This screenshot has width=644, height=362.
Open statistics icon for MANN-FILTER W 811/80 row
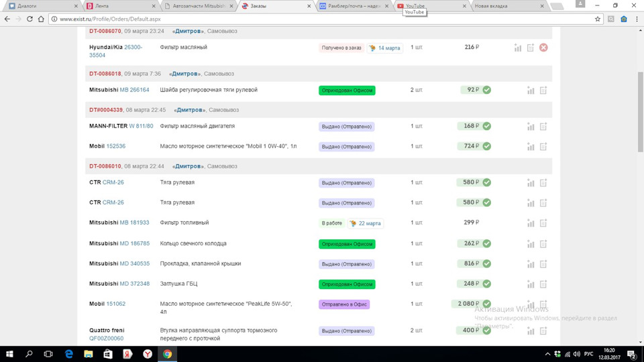[x=531, y=127]
